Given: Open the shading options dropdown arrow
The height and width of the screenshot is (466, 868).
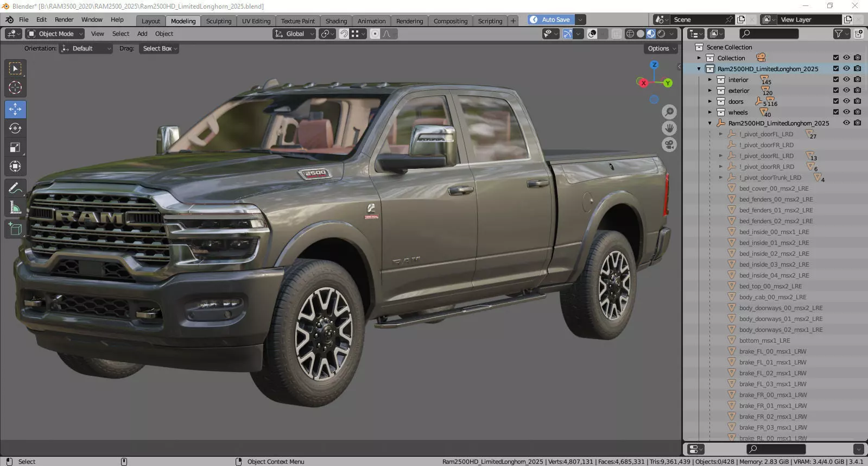Looking at the screenshot, I should (672, 34).
